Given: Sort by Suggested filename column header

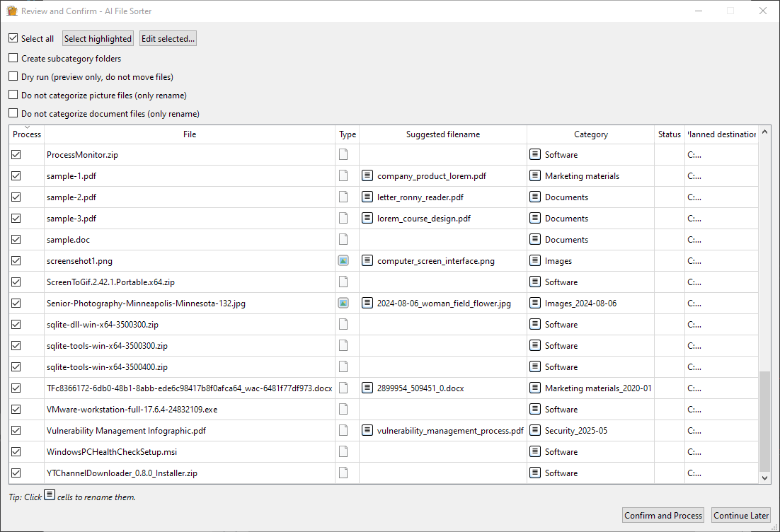Looking at the screenshot, I should point(442,134).
